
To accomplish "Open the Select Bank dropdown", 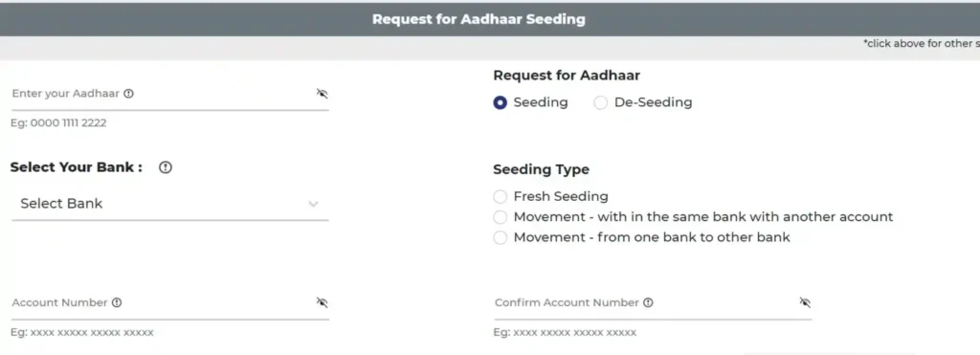I will 170,204.
